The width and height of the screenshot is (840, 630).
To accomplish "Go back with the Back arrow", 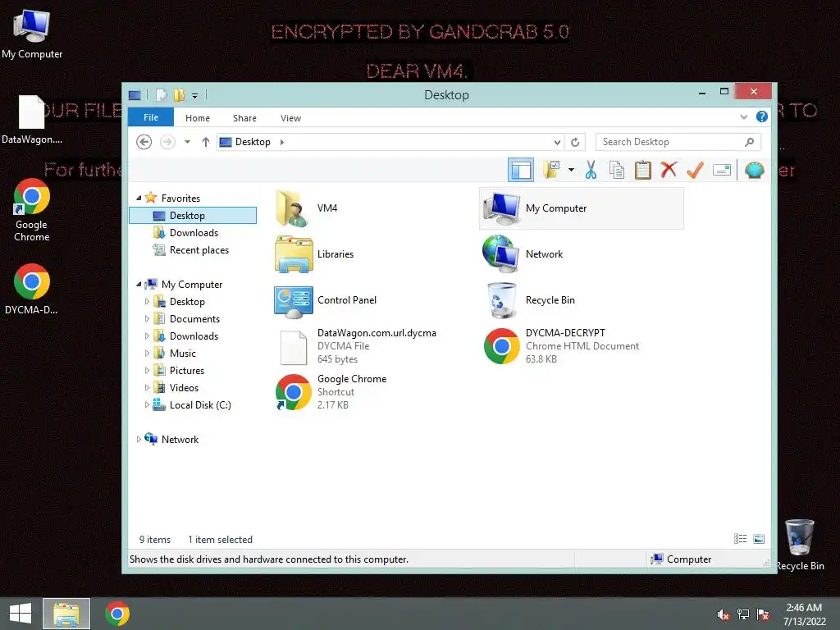I will pyautogui.click(x=144, y=142).
